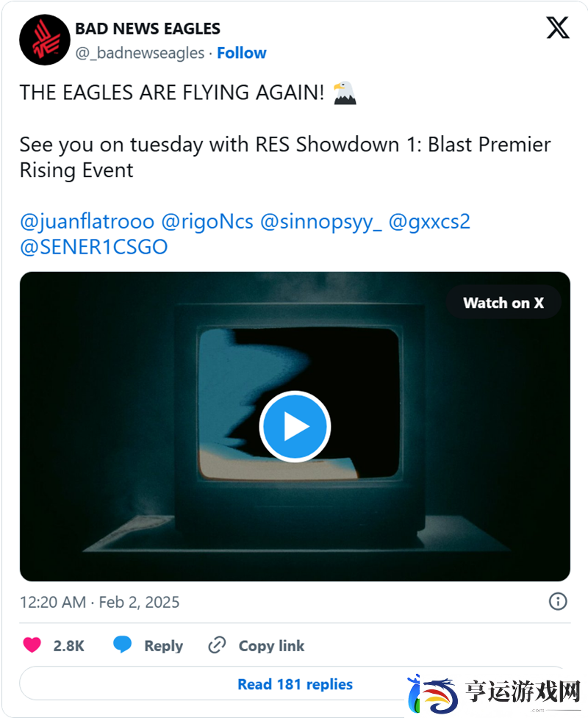Image resolution: width=588 pixels, height=718 pixels.
Task: Like the tweet with heart icon
Action: tap(32, 645)
